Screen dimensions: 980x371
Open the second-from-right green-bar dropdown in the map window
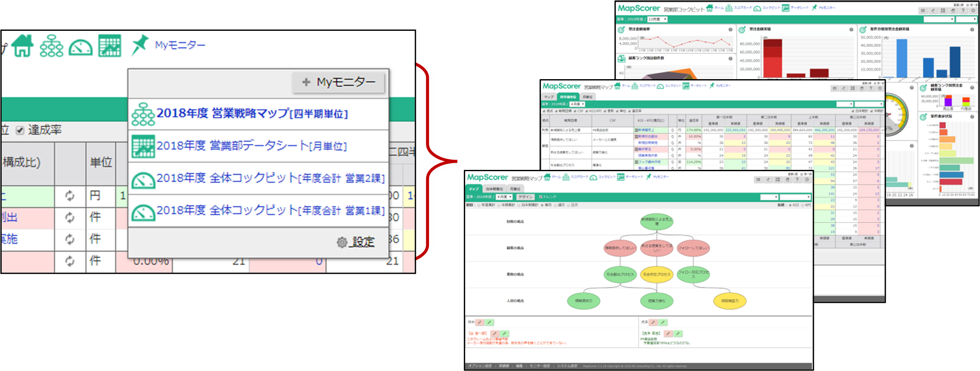pos(769,197)
